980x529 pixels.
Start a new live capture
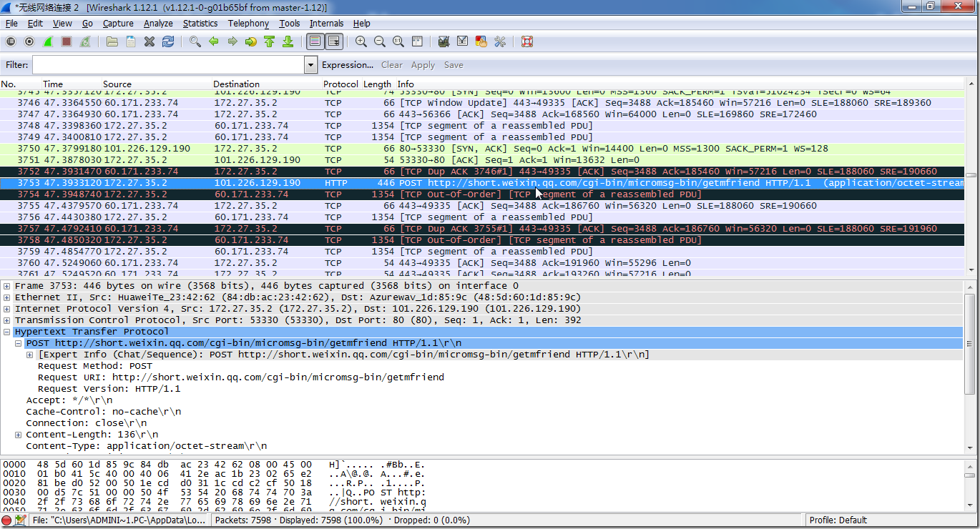48,41
